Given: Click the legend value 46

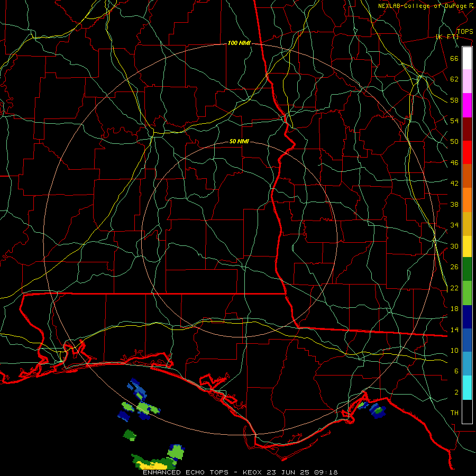Looking at the screenshot, I should pyautogui.click(x=454, y=162).
